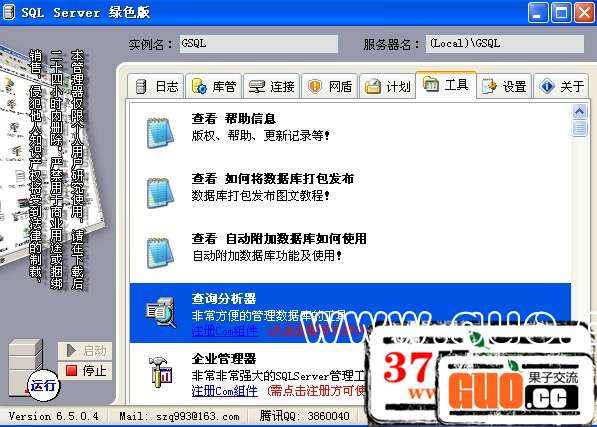Select 查看 自动附加数据库如何使用 entry
The image size is (597, 427).
click(x=350, y=252)
